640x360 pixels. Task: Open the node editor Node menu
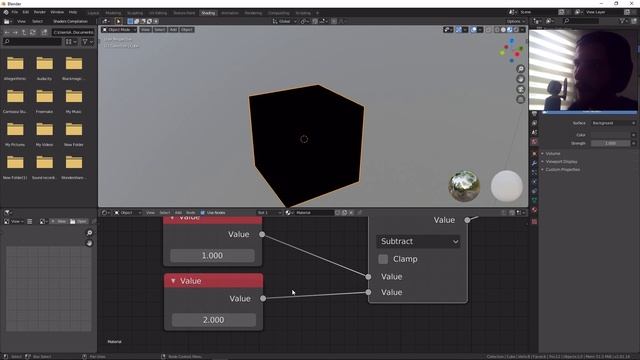click(191, 213)
